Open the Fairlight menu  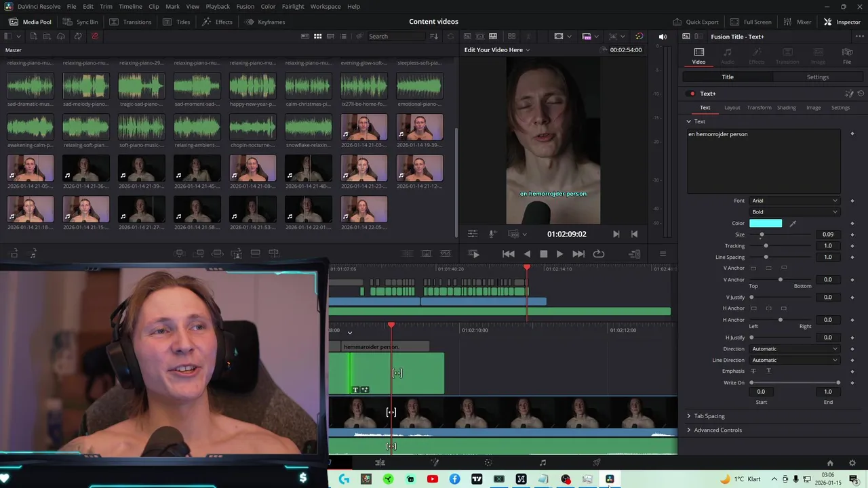(x=293, y=6)
